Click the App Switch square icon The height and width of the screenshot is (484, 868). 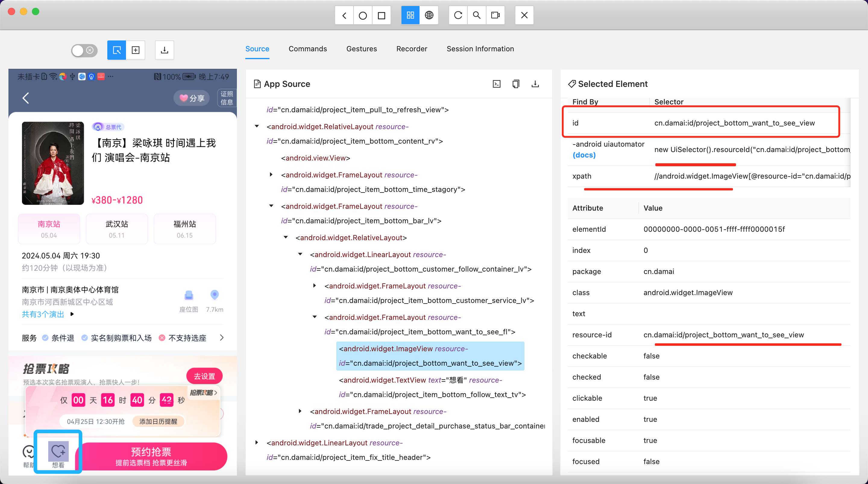point(382,15)
